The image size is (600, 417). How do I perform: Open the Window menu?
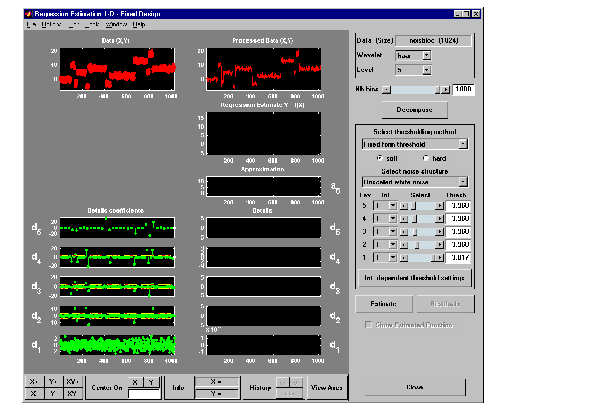tap(115, 23)
